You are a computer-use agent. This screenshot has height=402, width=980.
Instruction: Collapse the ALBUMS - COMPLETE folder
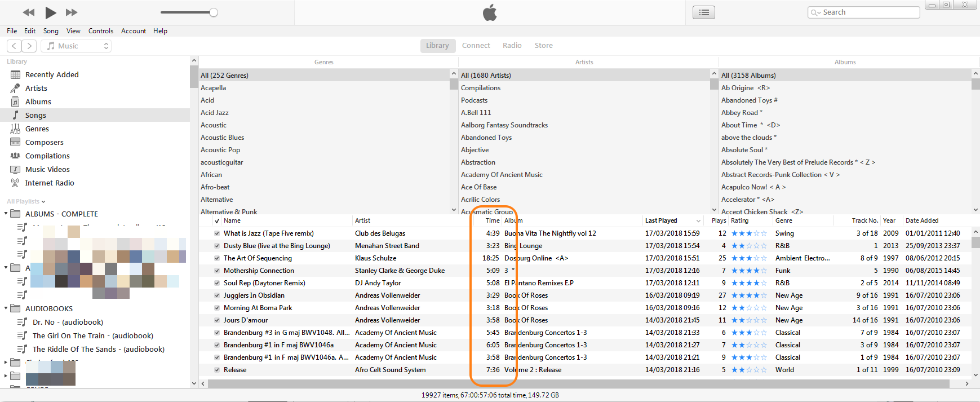coord(6,214)
